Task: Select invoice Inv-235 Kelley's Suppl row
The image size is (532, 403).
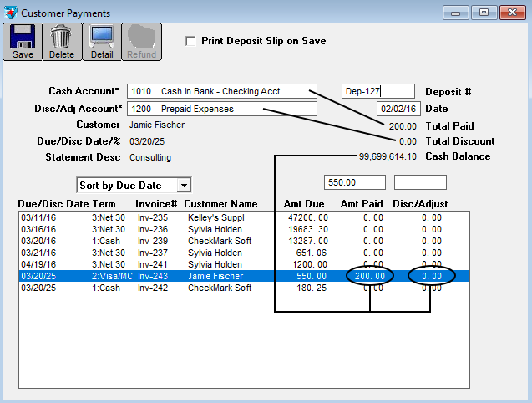Action: 167,217
